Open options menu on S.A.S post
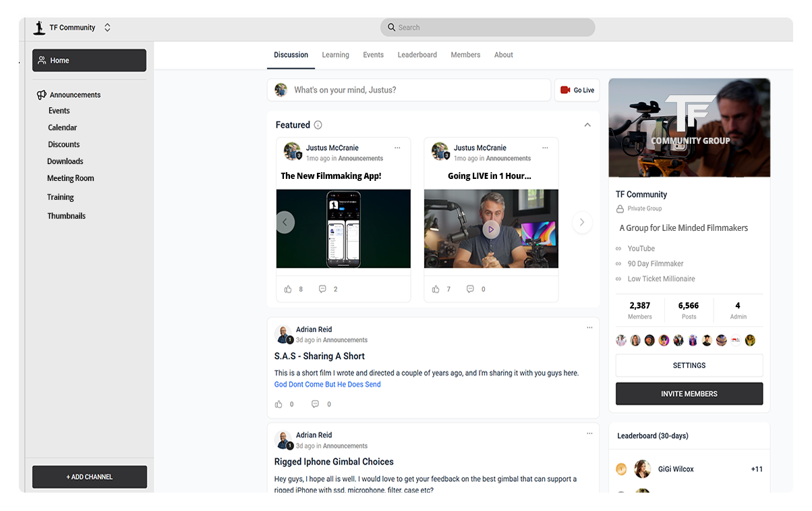Image resolution: width=812 pixels, height=511 pixels. pos(589,327)
